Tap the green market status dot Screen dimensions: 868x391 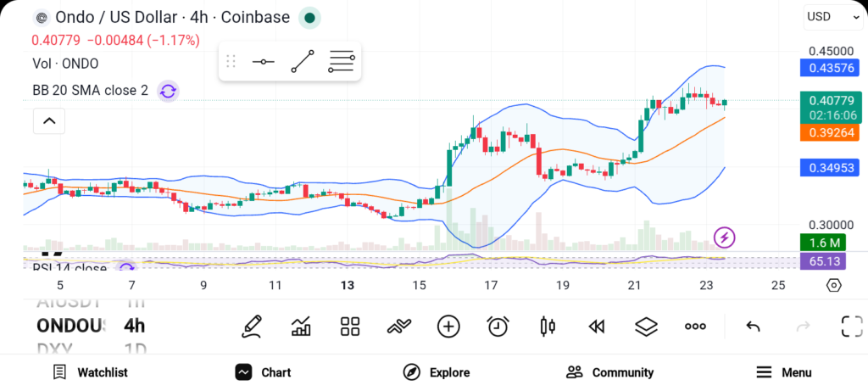pyautogui.click(x=309, y=18)
